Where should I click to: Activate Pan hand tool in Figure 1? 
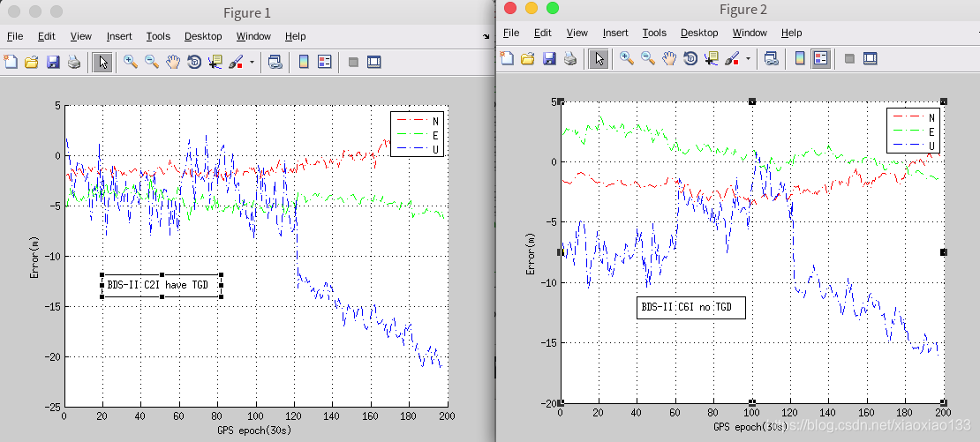click(173, 62)
